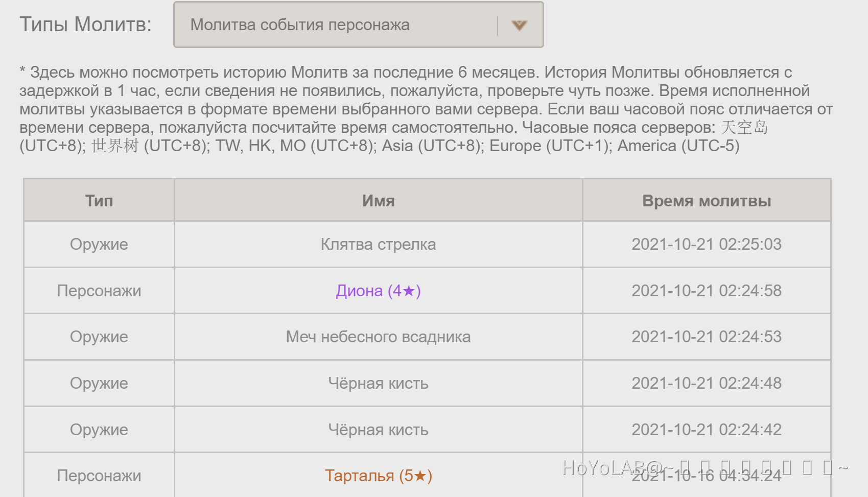Select the 'Диона (4★)' character entry
Viewport: 868px width, 497px height.
pyautogui.click(x=378, y=291)
